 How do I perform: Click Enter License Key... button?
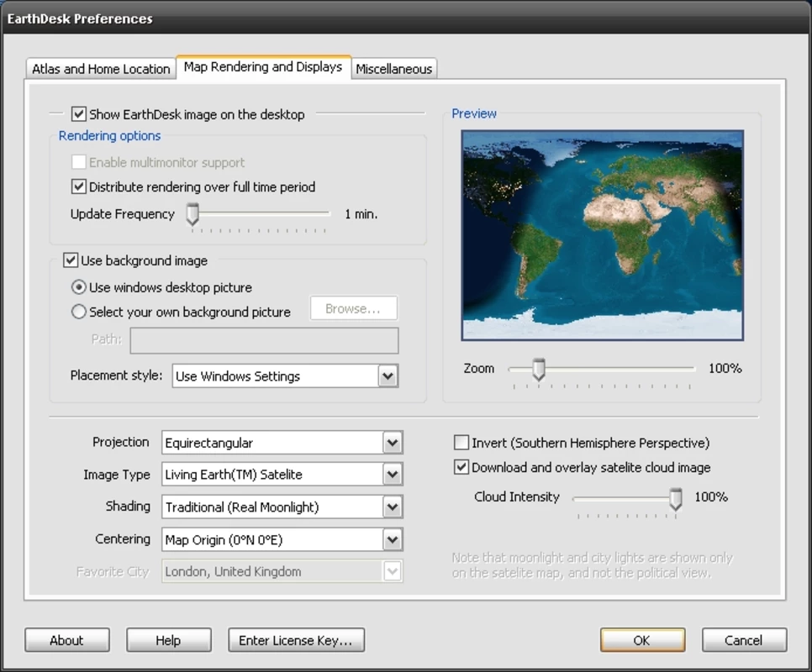coord(296,640)
